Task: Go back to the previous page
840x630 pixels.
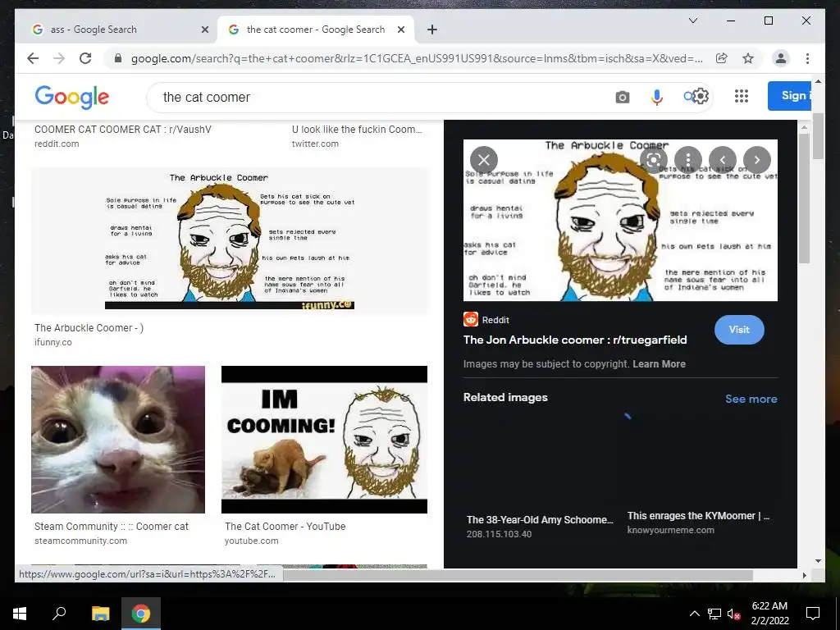Action: 33,58
